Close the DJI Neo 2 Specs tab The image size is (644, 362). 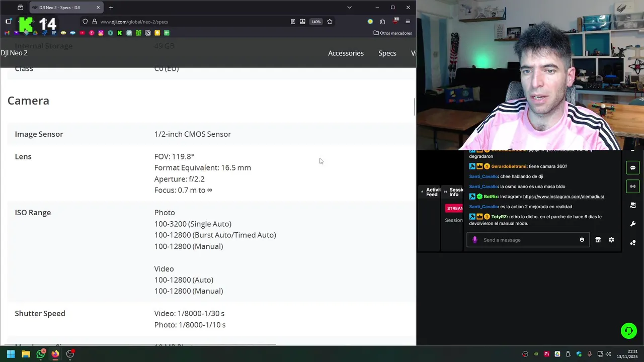click(98, 8)
